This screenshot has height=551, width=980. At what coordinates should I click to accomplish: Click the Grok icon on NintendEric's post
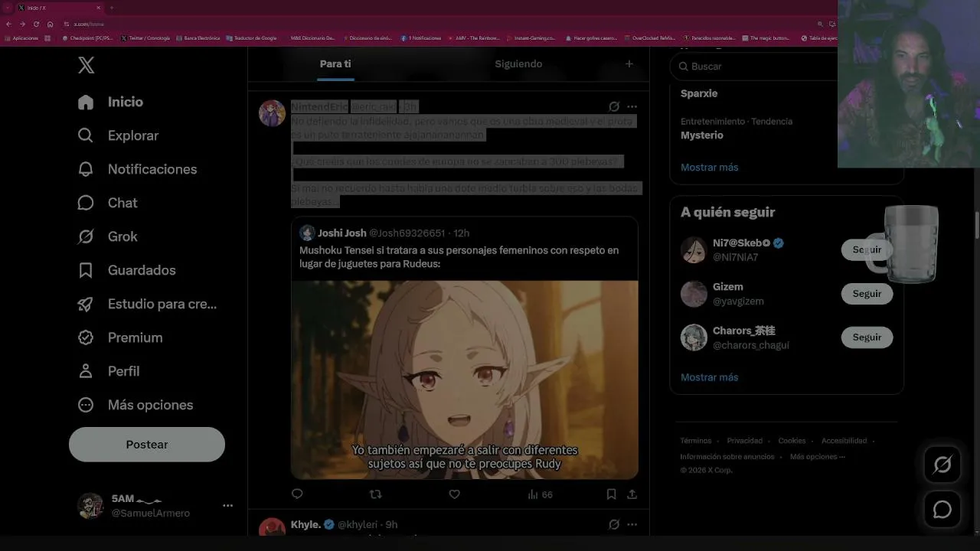click(614, 107)
